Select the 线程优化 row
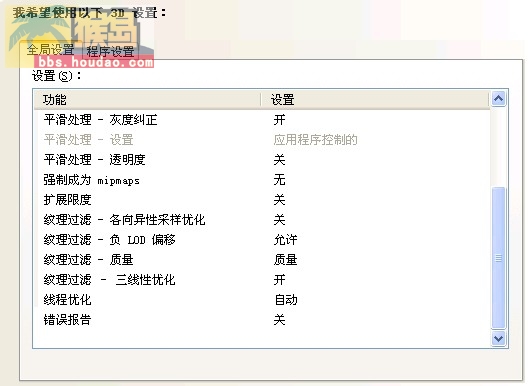The height and width of the screenshot is (386, 532). tap(262, 300)
